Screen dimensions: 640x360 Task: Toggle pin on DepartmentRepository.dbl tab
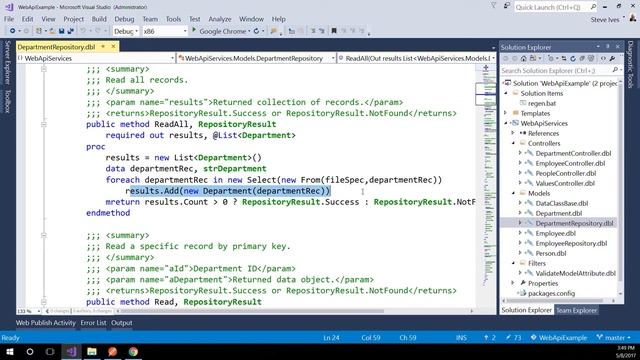click(103, 47)
